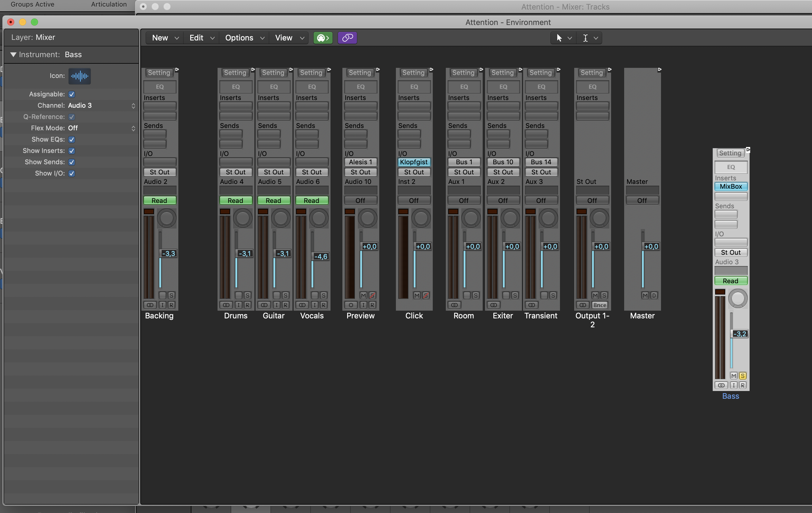Uncheck the Assignable checkbox
This screenshot has height=513, width=812.
(72, 94)
